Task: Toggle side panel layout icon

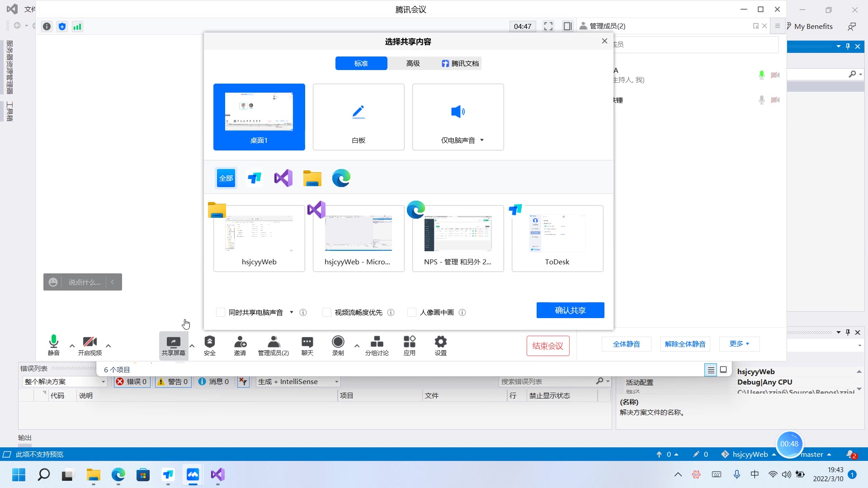Action: pos(568,26)
